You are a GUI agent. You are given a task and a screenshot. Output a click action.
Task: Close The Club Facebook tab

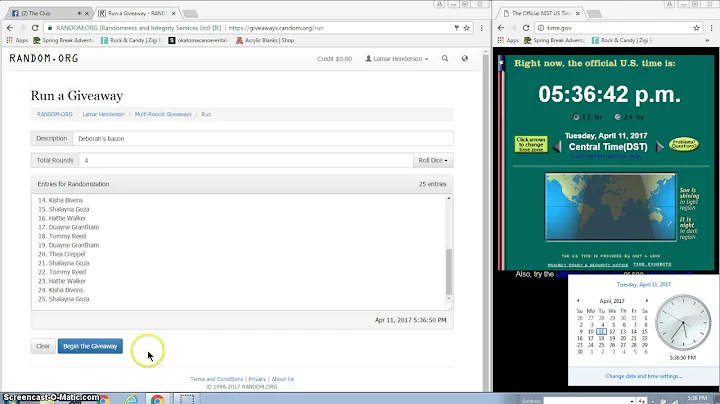[86, 13]
